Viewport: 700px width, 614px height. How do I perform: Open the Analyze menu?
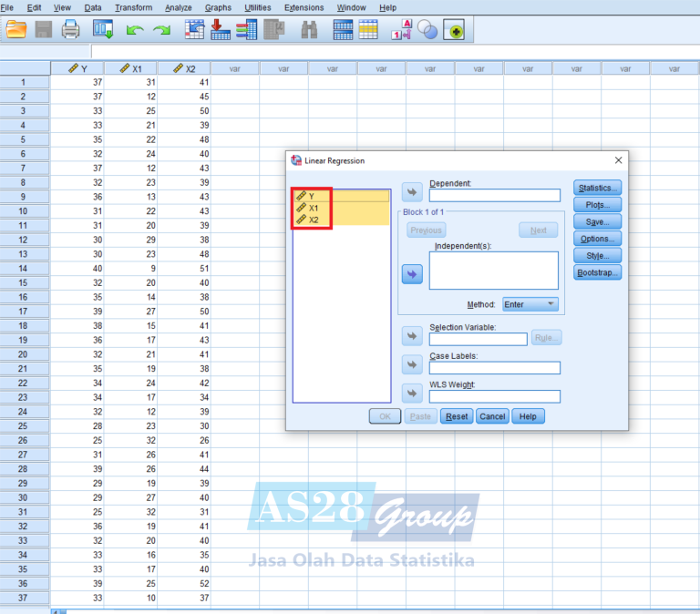178,7
